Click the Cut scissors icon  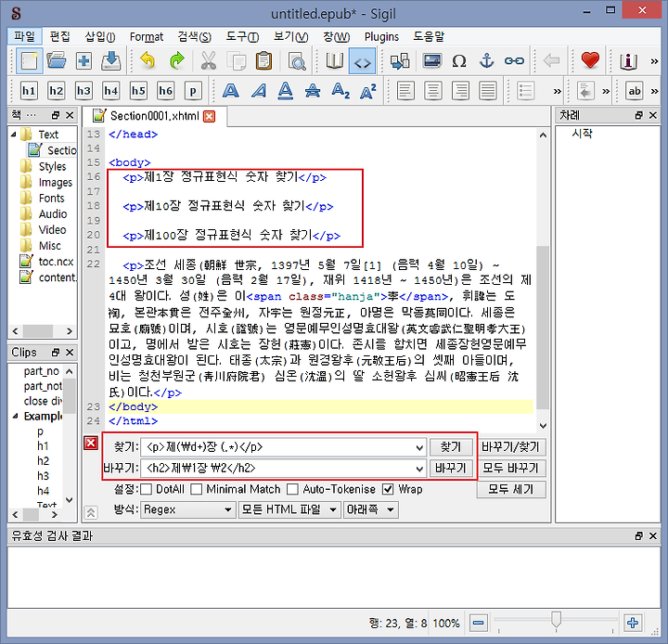click(x=209, y=61)
